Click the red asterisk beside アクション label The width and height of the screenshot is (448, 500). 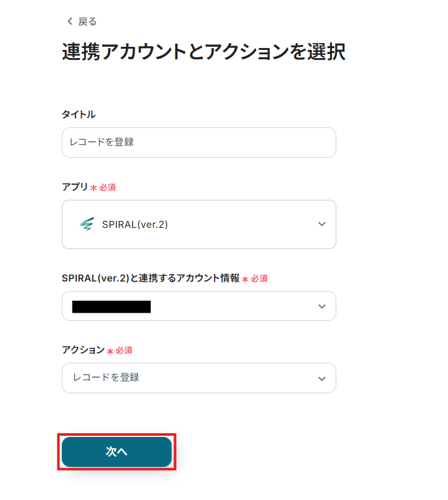(110, 351)
